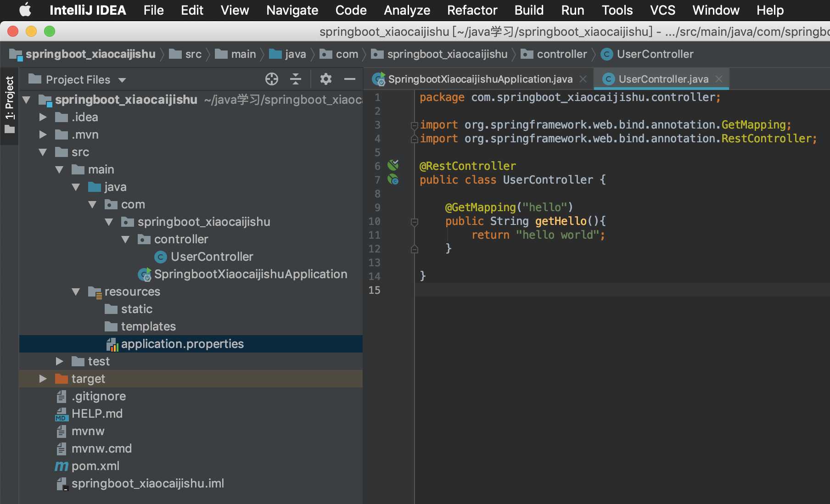The width and height of the screenshot is (830, 504).
Task: Click the @RestController annotation on line 6
Action: (467, 166)
